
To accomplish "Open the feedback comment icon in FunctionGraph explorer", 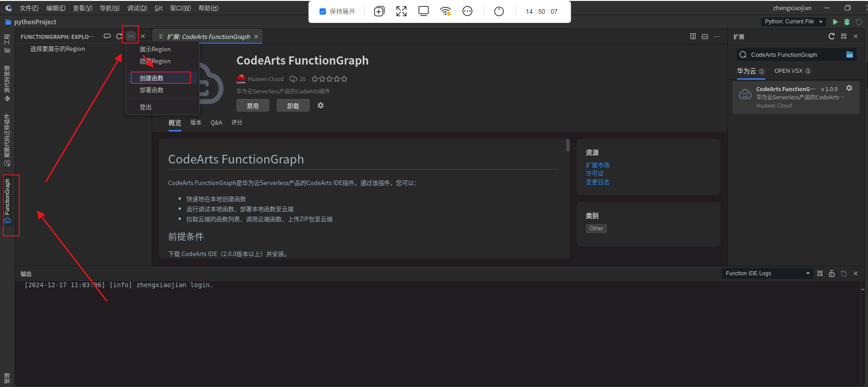I will 107,36.
